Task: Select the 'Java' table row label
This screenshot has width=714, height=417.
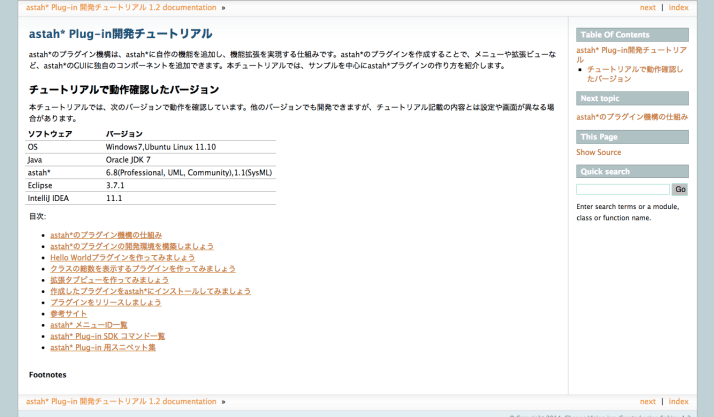Action: (35, 160)
